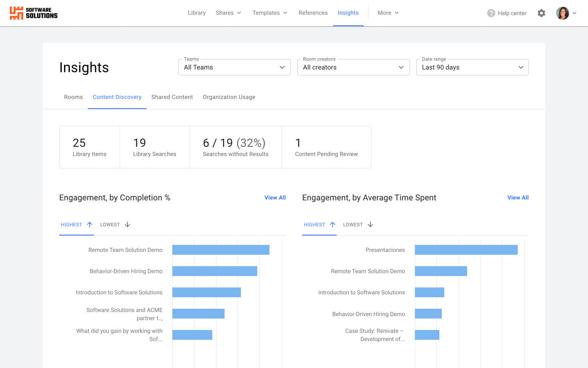Go to the Library menu item
Screen dimensions: 588x368
coord(196,13)
